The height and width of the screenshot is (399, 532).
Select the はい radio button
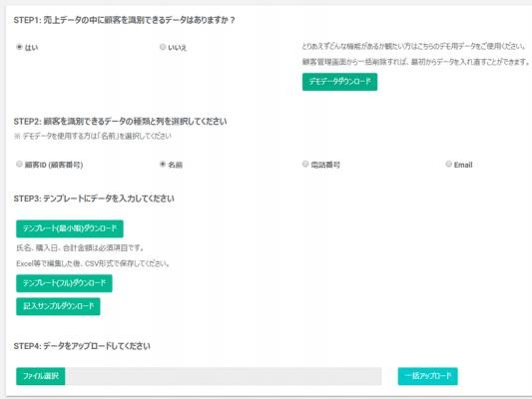19,47
